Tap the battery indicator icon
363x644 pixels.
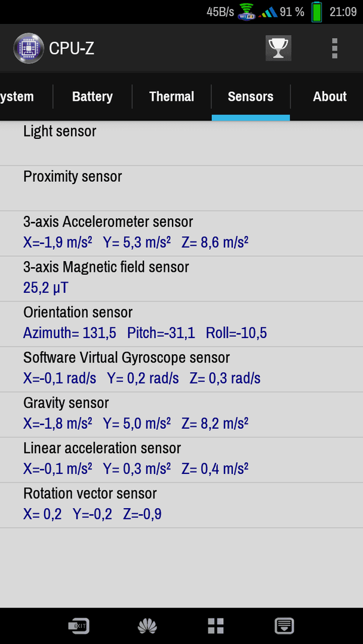coord(316,11)
